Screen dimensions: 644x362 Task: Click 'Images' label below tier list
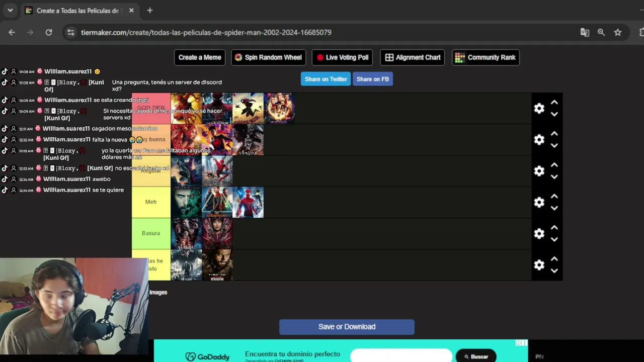tap(158, 292)
